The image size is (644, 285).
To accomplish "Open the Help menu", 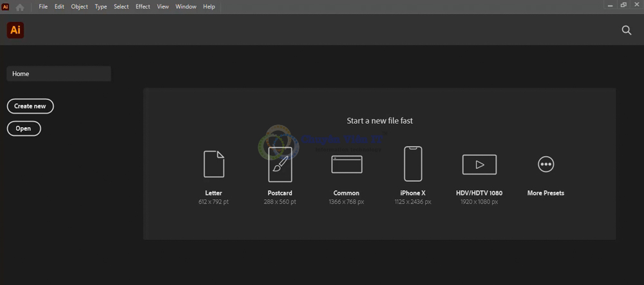I will pyautogui.click(x=209, y=6).
